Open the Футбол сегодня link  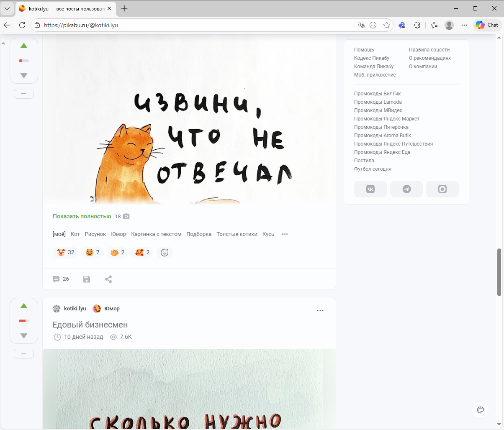point(373,169)
